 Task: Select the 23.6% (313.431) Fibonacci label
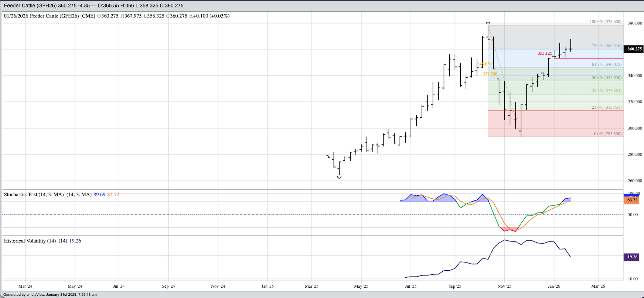606,108
